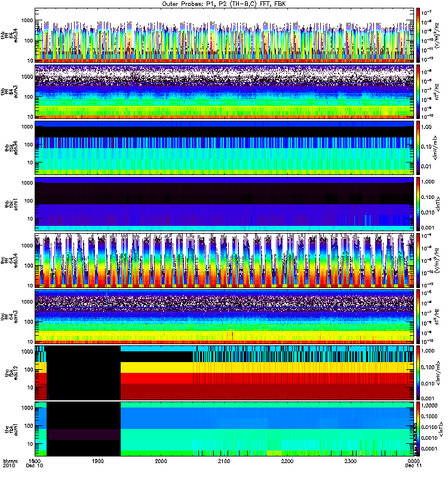Viewport: 448px width, 478px height.
Task: Select the thb fff 64 edc34 top spectrogram
Action: [225, 35]
